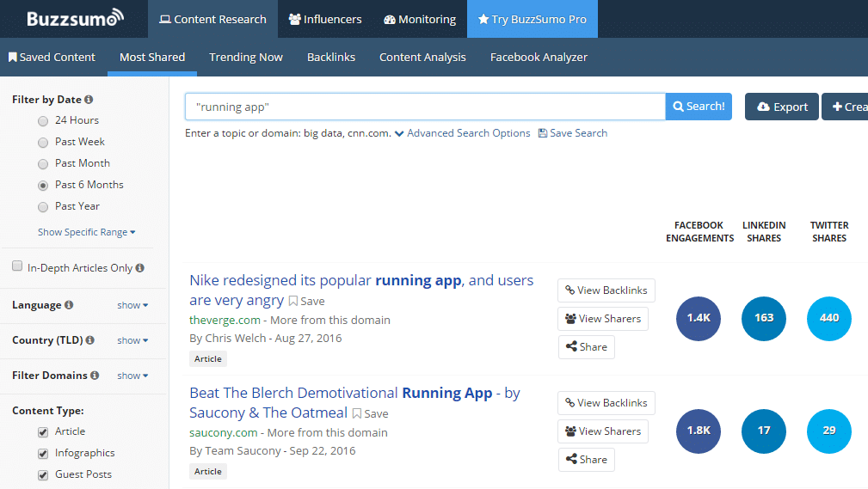868x489 pixels.
Task: Share the Nike running app article
Action: tap(586, 347)
